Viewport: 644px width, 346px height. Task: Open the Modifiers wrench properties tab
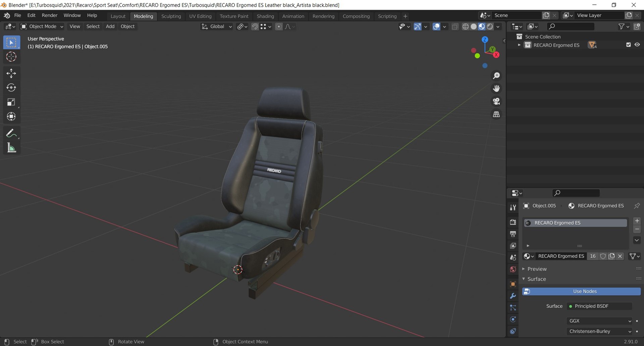513,296
